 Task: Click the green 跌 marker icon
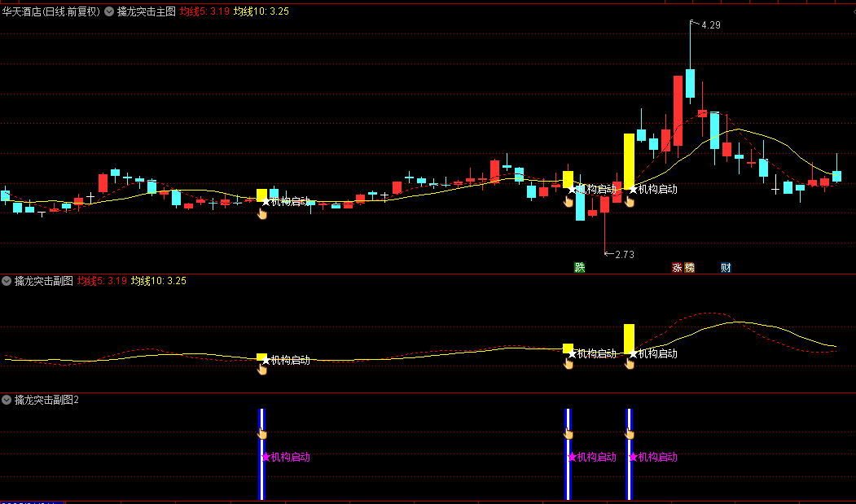click(580, 267)
